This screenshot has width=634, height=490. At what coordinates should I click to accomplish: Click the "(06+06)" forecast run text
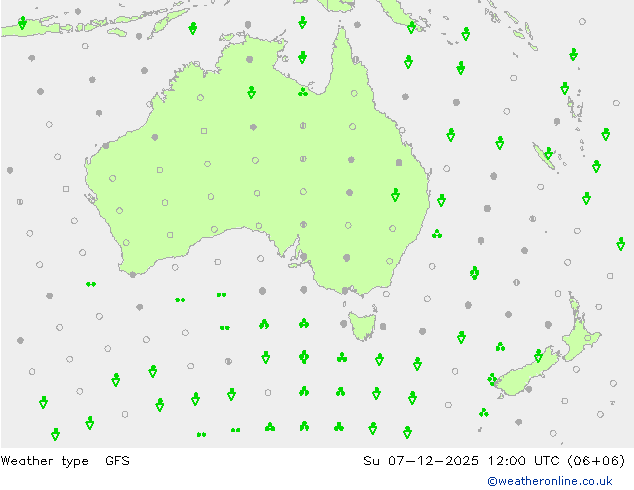pos(596,460)
